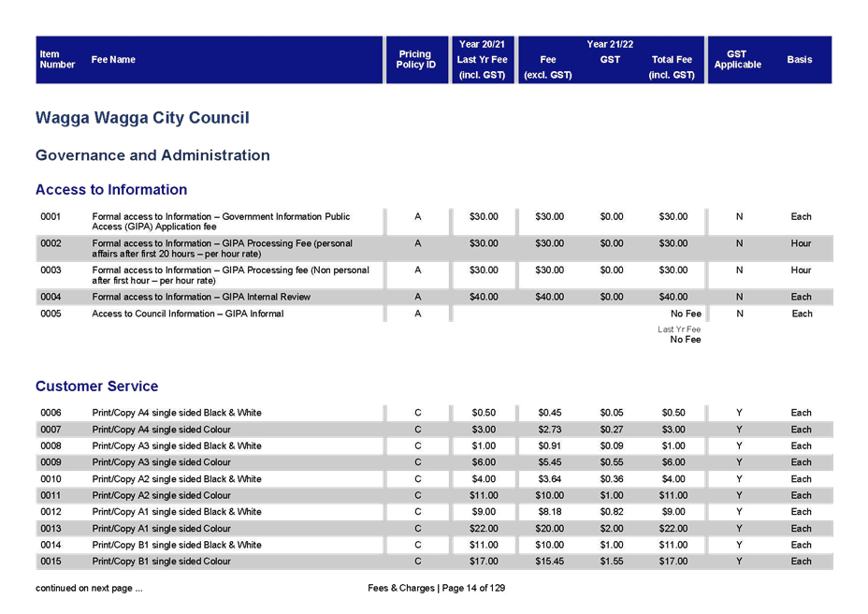
Task: Click the 'Governance and Administration' heading
Action: 152,155
